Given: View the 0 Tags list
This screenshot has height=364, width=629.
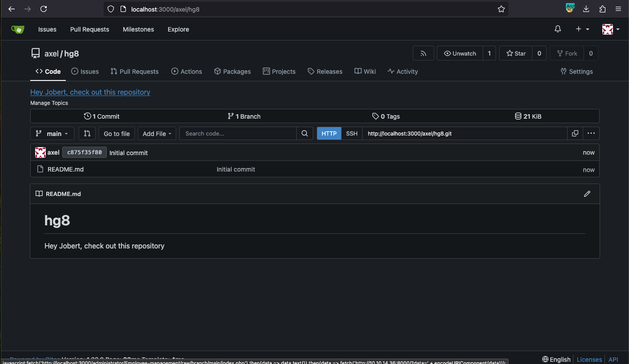Looking at the screenshot, I should point(386,116).
